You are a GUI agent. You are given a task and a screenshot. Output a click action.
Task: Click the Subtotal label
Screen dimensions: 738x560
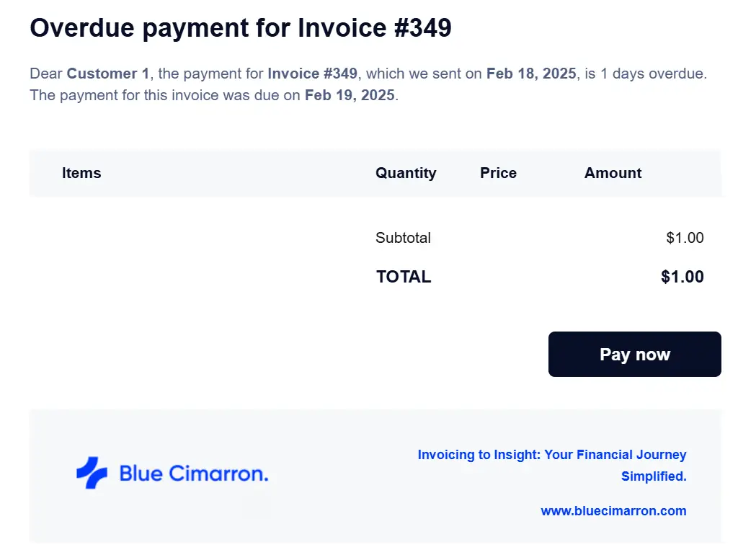[x=403, y=238]
